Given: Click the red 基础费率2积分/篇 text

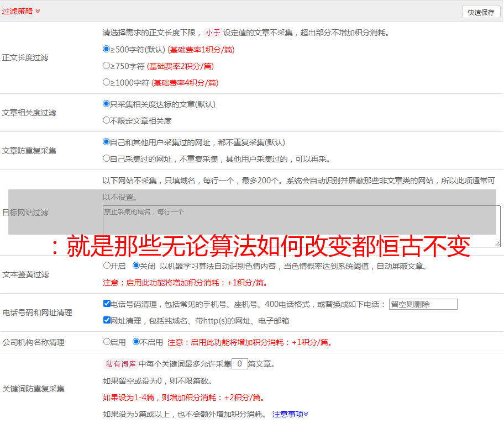Looking at the screenshot, I should pos(181,66).
